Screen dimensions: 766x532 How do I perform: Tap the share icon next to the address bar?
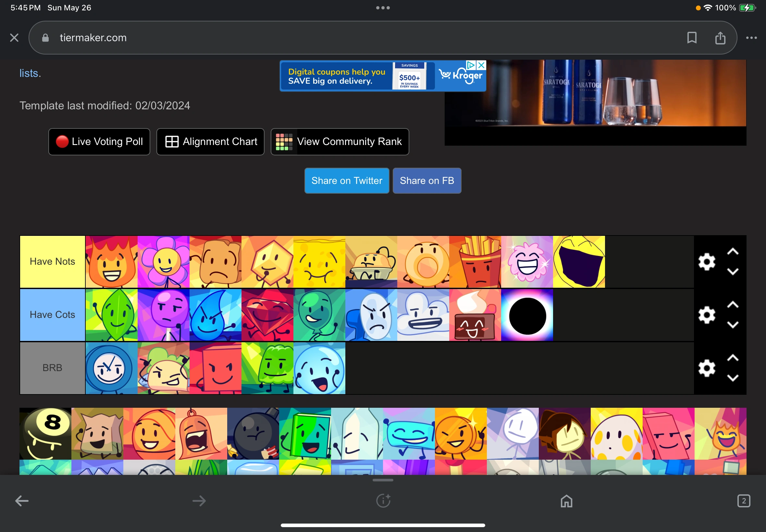721,37
